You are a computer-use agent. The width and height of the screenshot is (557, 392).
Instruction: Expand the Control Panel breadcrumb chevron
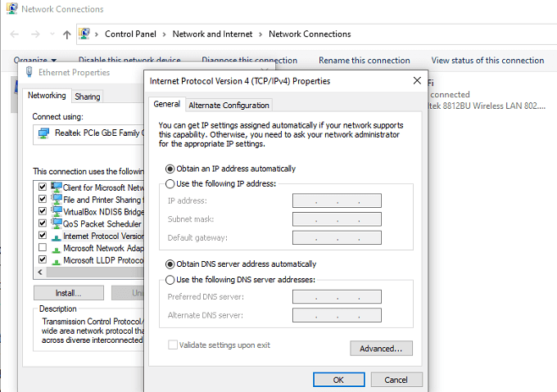point(165,34)
